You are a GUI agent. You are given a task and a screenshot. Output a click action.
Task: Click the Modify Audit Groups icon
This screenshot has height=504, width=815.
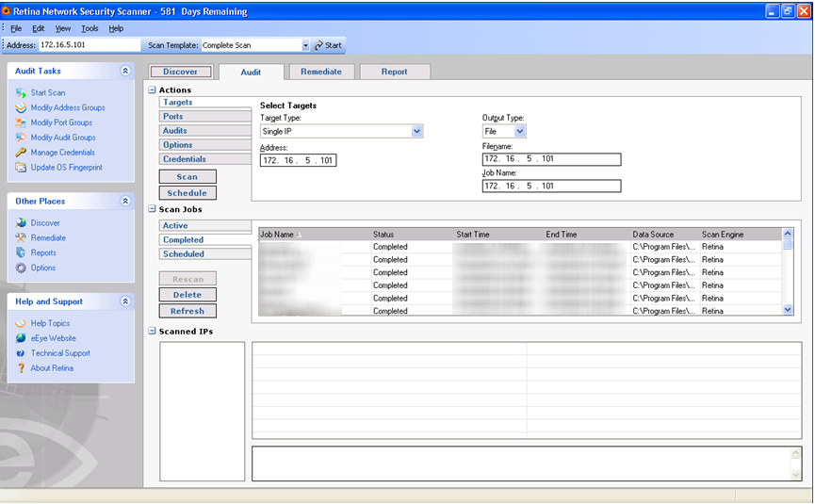coord(21,138)
